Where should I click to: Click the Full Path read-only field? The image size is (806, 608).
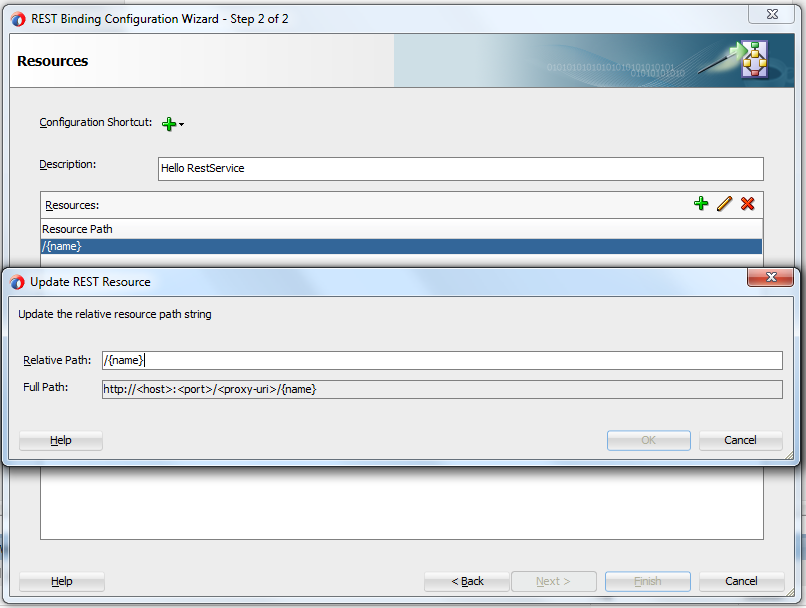point(442,389)
